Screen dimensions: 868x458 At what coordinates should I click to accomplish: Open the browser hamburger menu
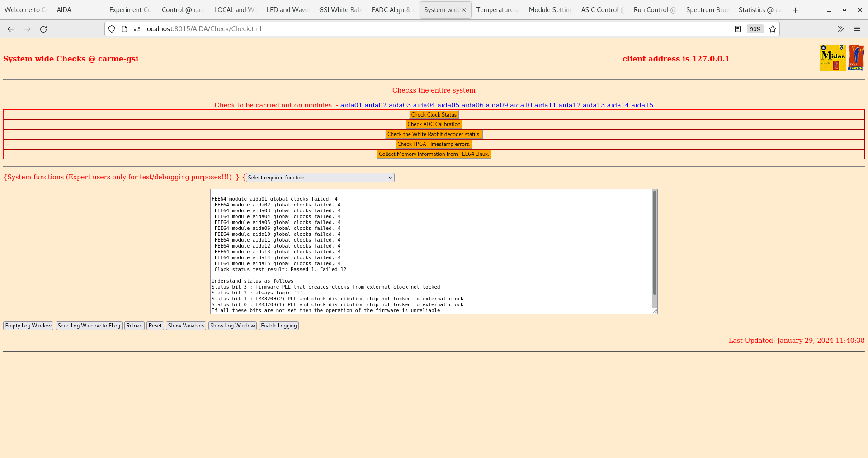coord(857,29)
